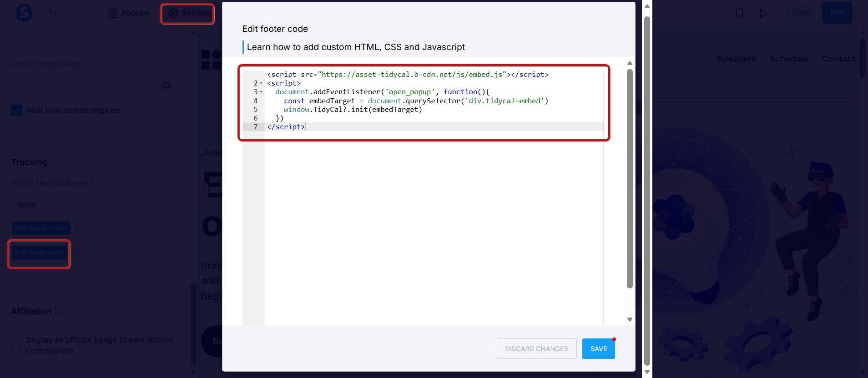
Task: Click the preview play icon
Action: [763, 13]
